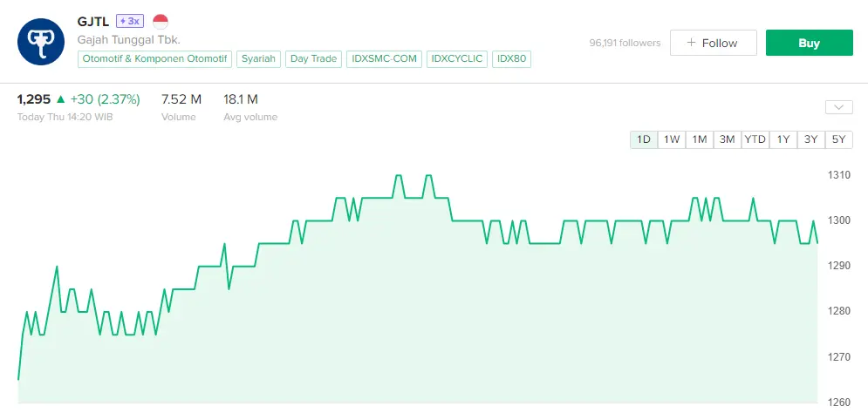Open the IDX80 index tag
Viewport: 868px width, 413px height.
511,59
